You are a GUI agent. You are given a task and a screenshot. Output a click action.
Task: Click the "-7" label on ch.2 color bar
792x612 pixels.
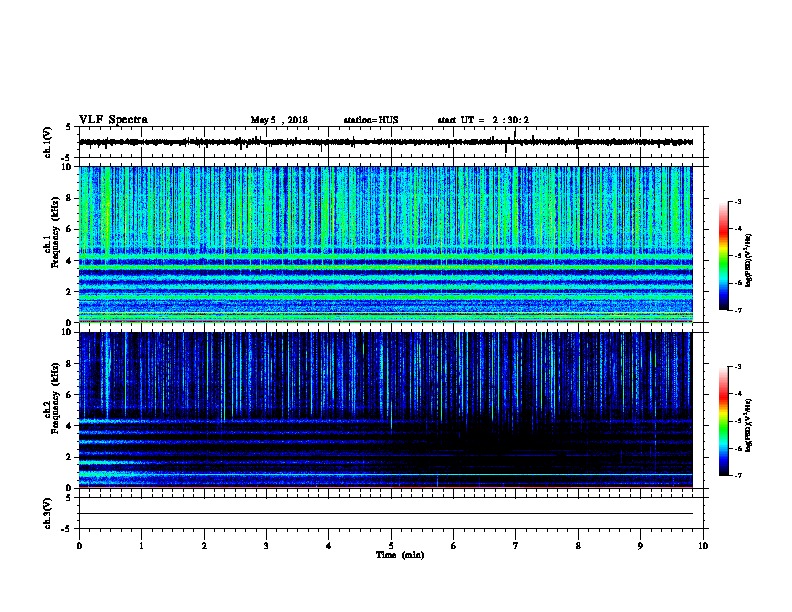737,475
